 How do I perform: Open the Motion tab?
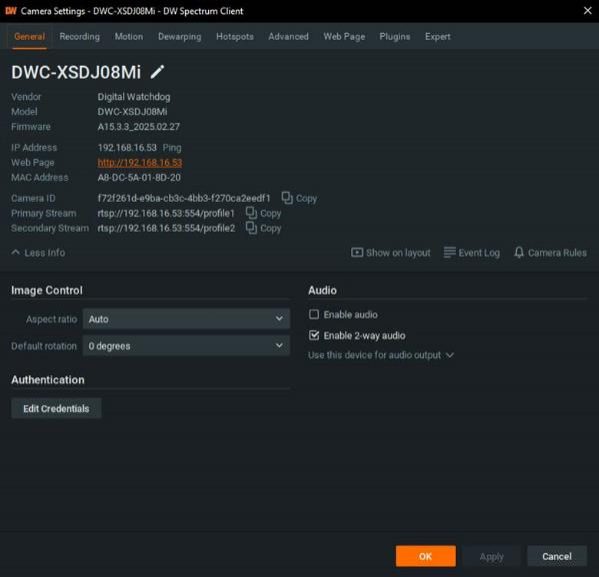click(129, 36)
